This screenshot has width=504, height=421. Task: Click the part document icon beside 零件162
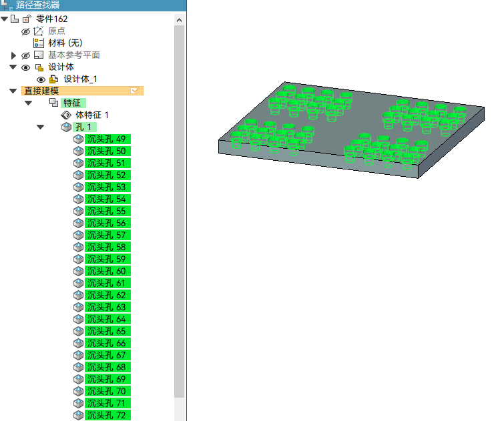pyautogui.click(x=15, y=19)
